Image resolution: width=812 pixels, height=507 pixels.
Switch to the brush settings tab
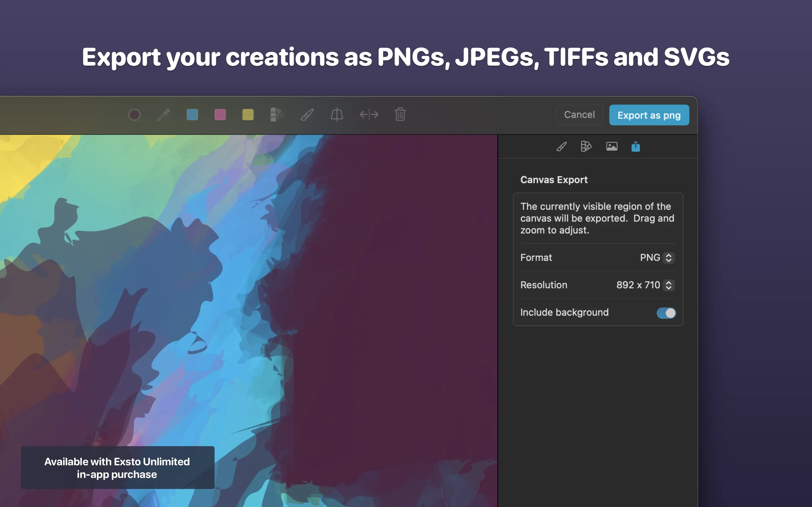coord(561,146)
